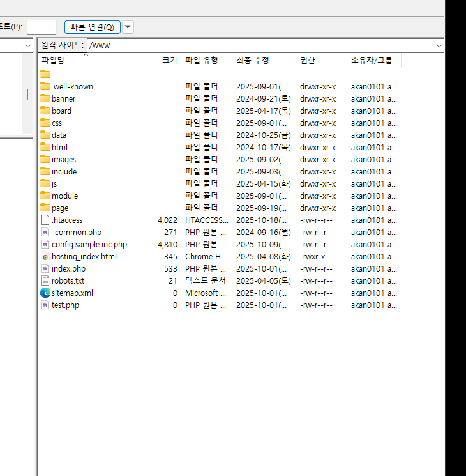Click the robots.txt text file icon

(x=45, y=280)
